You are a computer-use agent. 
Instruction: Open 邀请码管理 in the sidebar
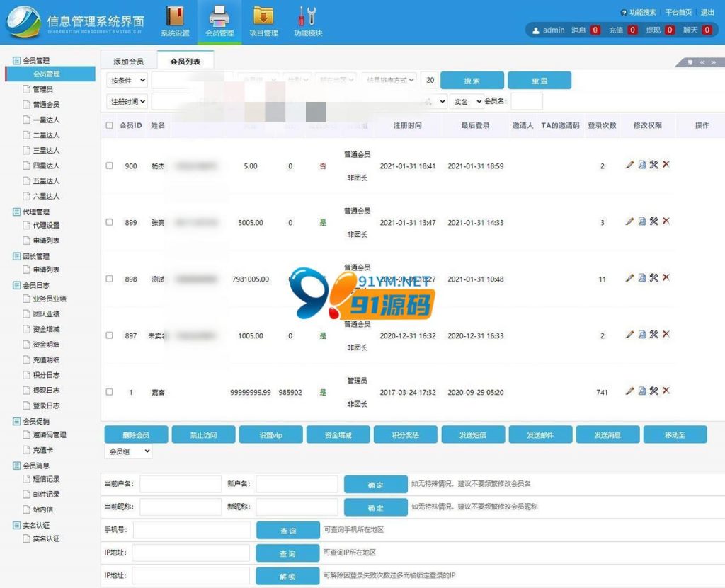[49, 434]
